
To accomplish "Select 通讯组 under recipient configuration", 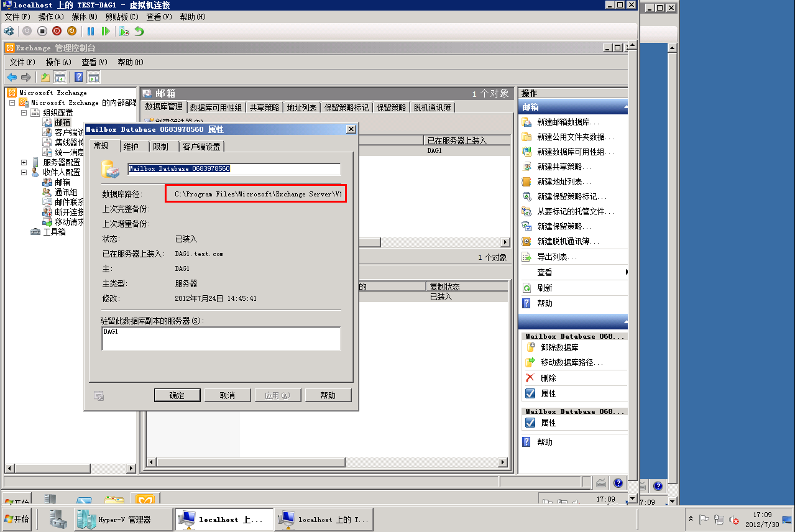I will [66, 192].
